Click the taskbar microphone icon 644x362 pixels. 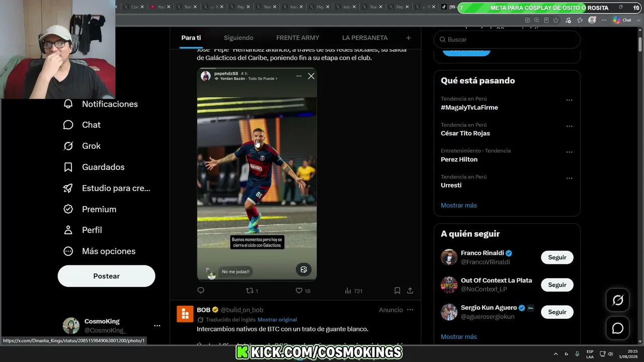[x=577, y=354]
